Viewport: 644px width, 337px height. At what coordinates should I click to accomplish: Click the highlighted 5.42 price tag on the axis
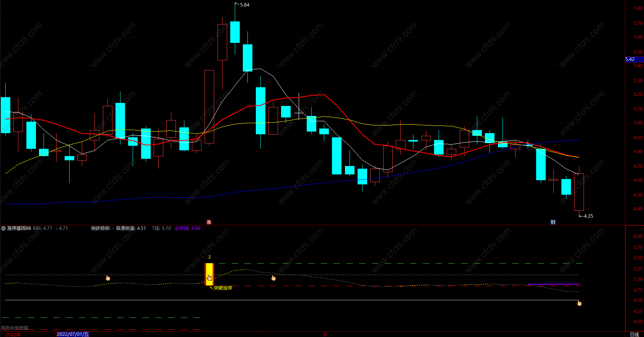click(x=634, y=59)
